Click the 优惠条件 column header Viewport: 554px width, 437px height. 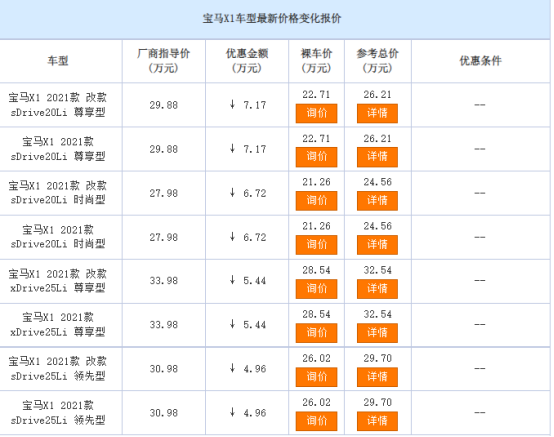[481, 61]
